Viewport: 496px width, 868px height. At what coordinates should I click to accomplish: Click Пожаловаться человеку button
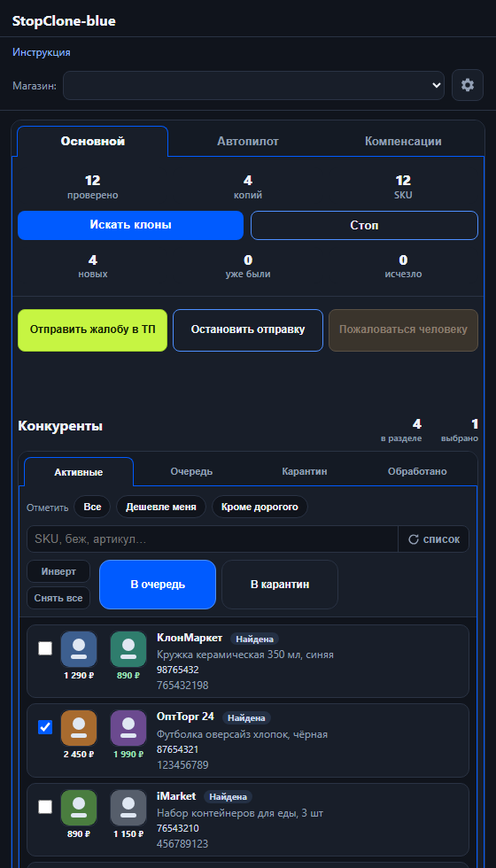tap(403, 329)
